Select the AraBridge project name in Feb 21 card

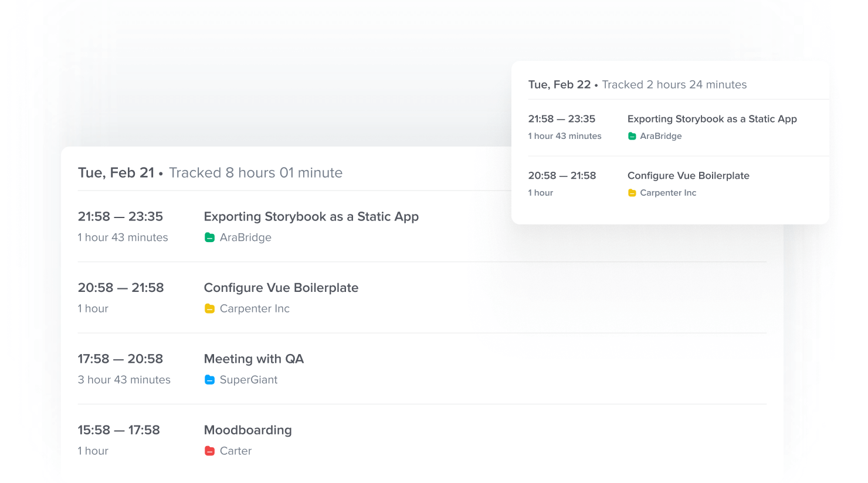(246, 237)
